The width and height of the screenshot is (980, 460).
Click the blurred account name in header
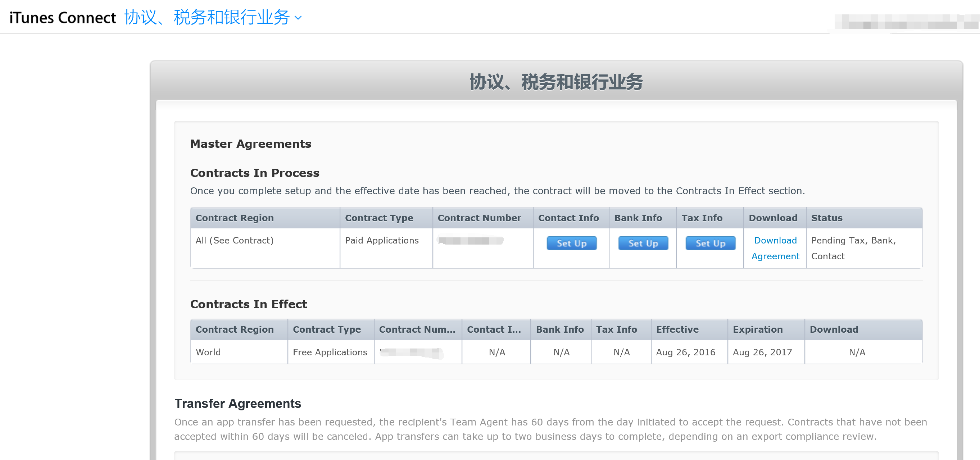(907, 22)
